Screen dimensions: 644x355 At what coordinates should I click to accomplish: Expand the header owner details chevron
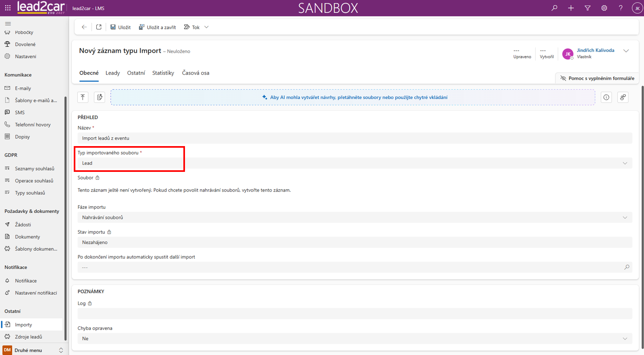tap(626, 51)
